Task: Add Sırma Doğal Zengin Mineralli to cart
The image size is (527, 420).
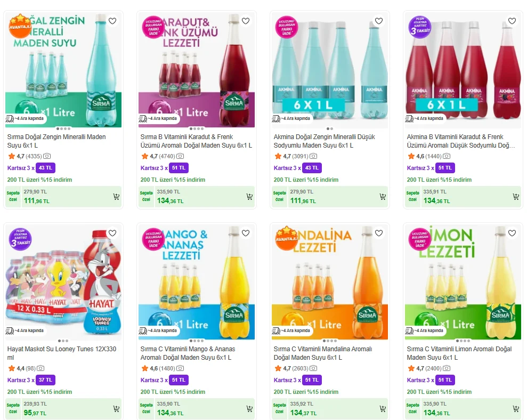Action: click(116, 197)
